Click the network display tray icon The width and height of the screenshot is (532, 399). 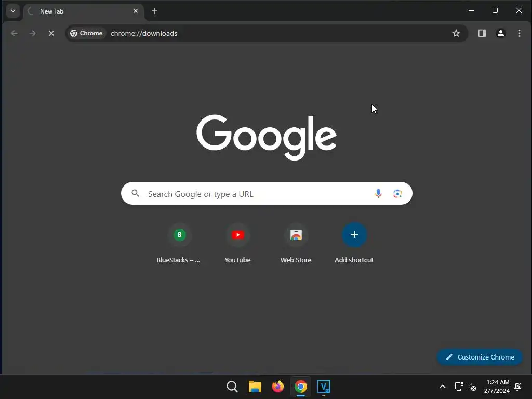tap(459, 387)
